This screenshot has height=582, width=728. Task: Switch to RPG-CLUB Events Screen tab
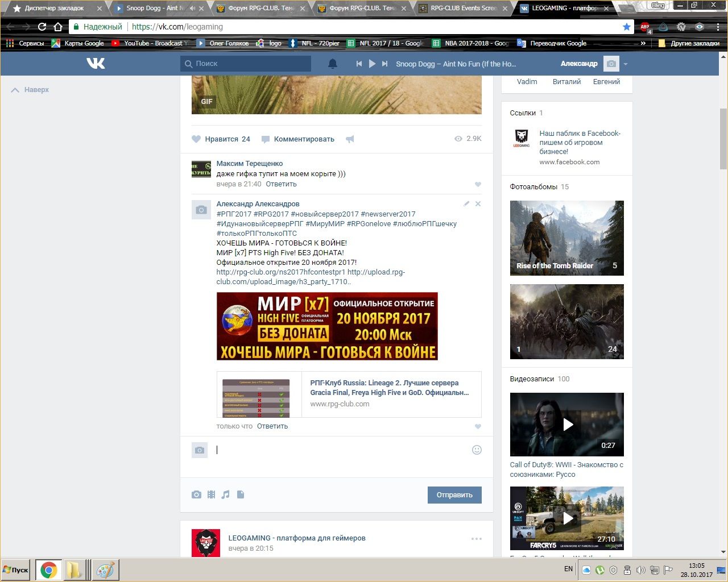(464, 8)
